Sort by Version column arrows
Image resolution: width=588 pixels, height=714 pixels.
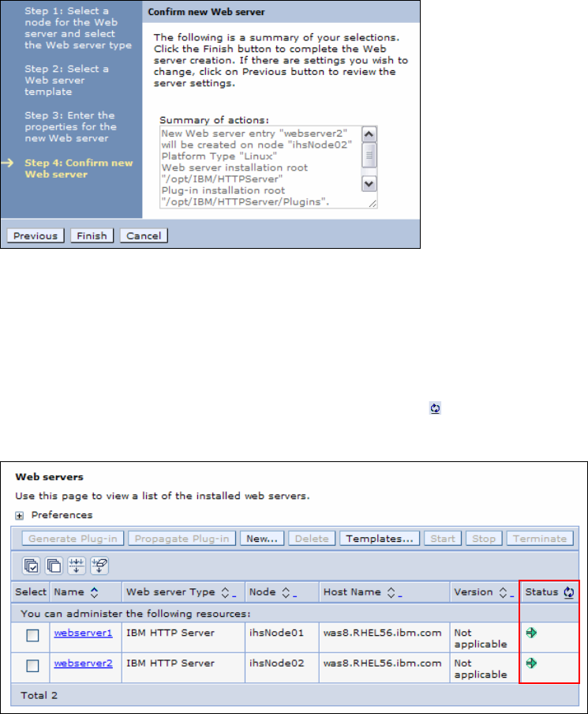503,592
